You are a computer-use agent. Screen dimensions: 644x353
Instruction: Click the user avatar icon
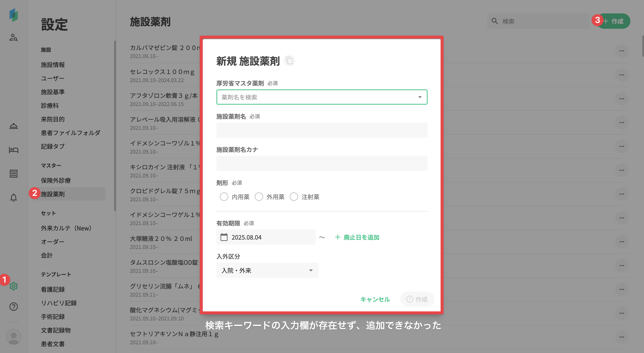(x=13, y=337)
